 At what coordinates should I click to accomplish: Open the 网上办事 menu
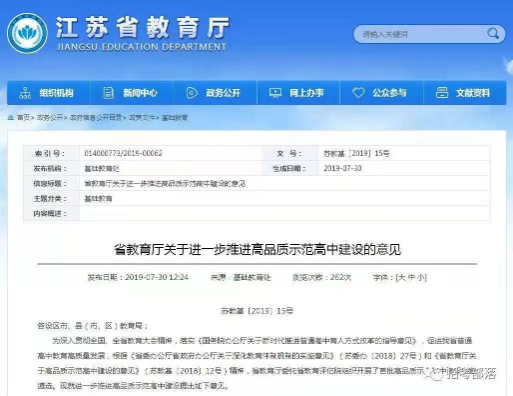coord(298,93)
